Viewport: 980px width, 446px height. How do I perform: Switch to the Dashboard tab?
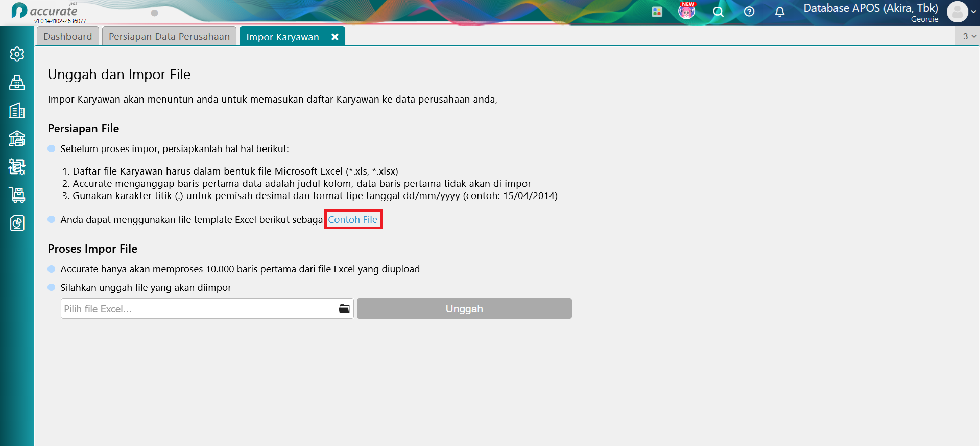pyautogui.click(x=68, y=36)
